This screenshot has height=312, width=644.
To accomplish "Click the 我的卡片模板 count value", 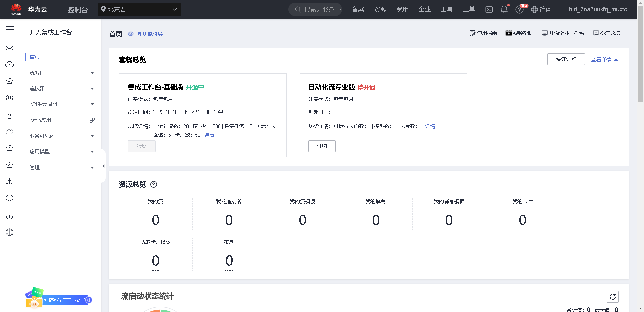I will click(155, 261).
